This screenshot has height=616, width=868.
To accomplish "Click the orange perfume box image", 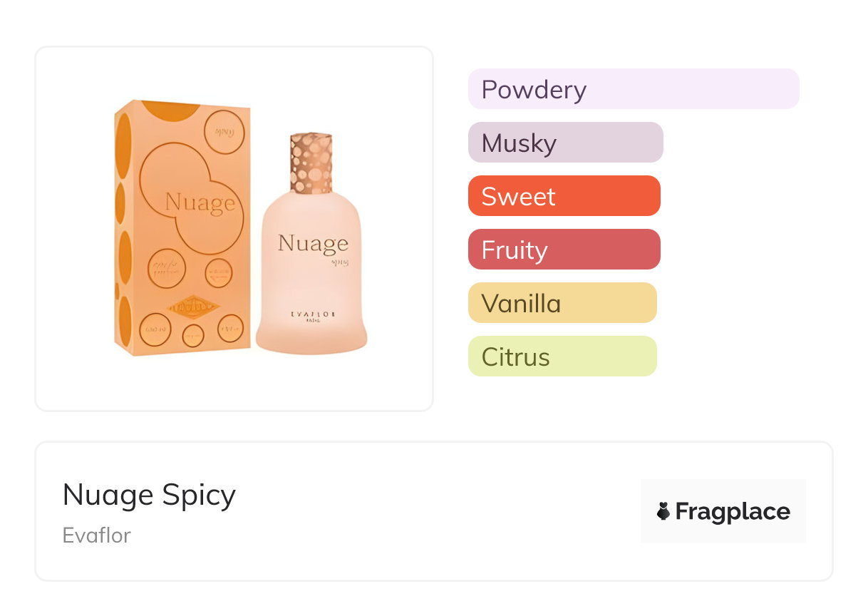I will coord(183,228).
